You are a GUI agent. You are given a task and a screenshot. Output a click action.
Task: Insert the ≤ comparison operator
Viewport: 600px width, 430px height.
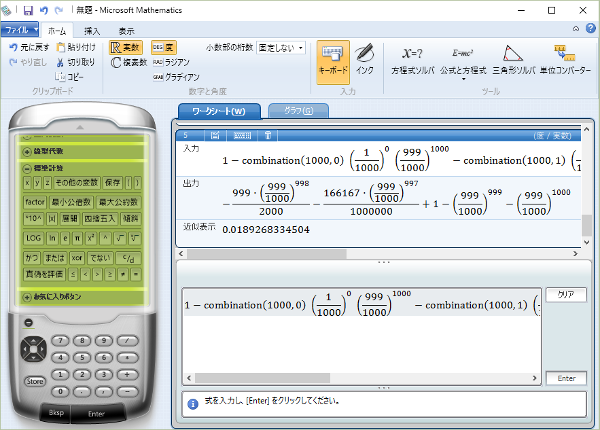coord(73,275)
